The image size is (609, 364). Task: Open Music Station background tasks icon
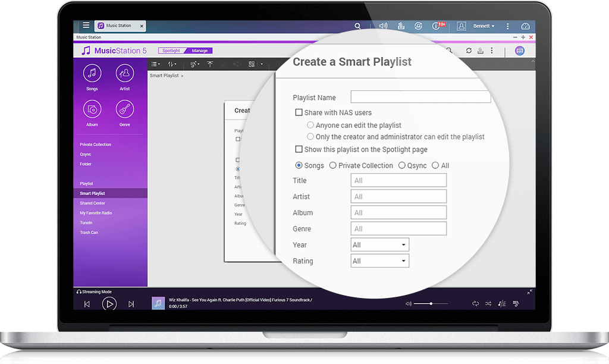481,51
